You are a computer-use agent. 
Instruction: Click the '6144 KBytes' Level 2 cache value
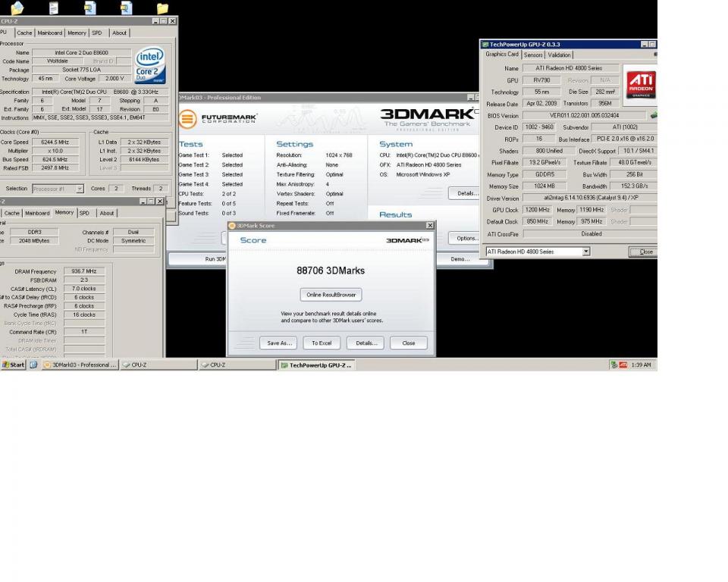click(x=144, y=160)
